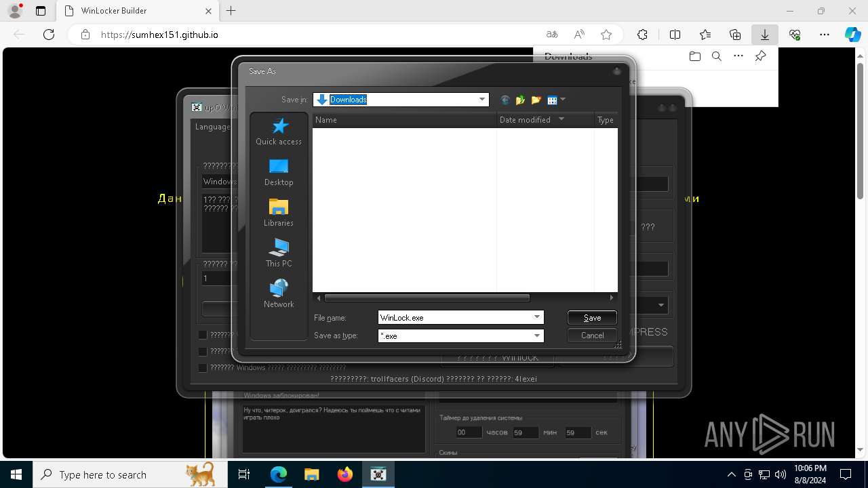Click the Downloads toolbar button in Edge
The height and width of the screenshot is (488, 868).
(765, 35)
